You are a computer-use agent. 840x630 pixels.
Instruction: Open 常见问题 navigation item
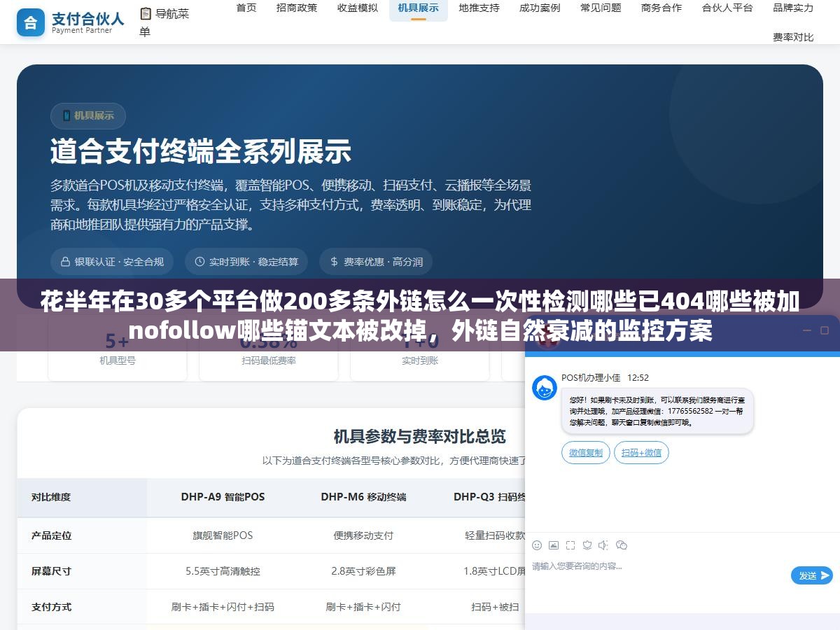pos(601,8)
